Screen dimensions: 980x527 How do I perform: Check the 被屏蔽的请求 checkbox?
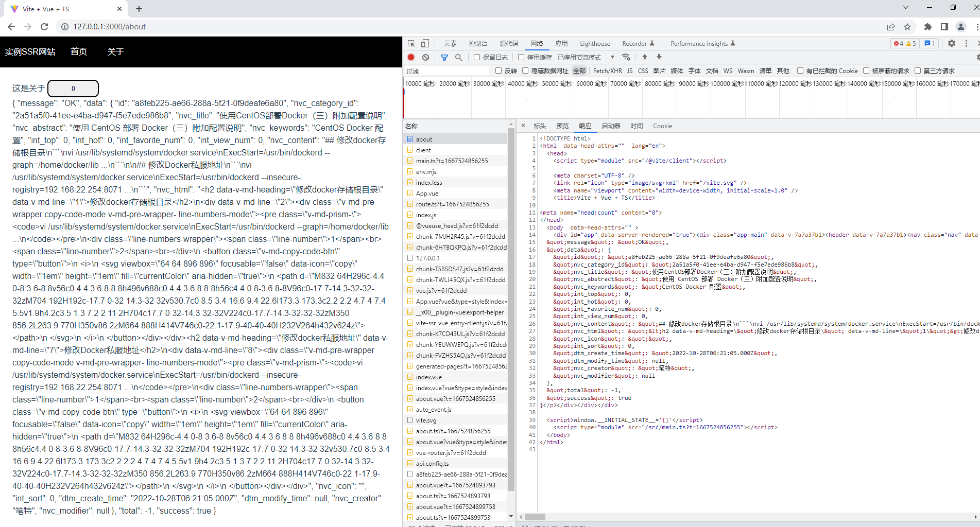pos(866,71)
